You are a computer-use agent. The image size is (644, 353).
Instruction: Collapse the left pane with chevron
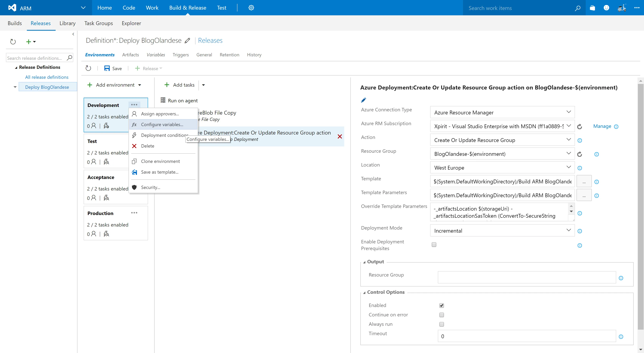tap(73, 34)
